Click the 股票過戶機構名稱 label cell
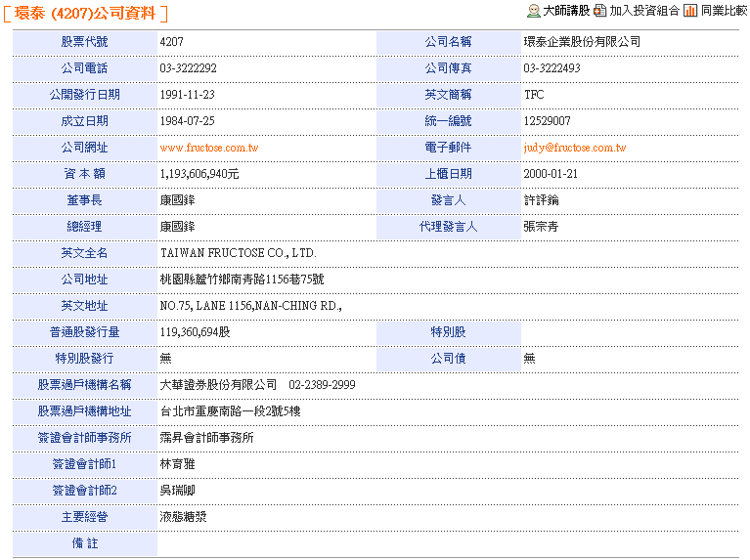This screenshot has width=750, height=560. click(x=85, y=385)
